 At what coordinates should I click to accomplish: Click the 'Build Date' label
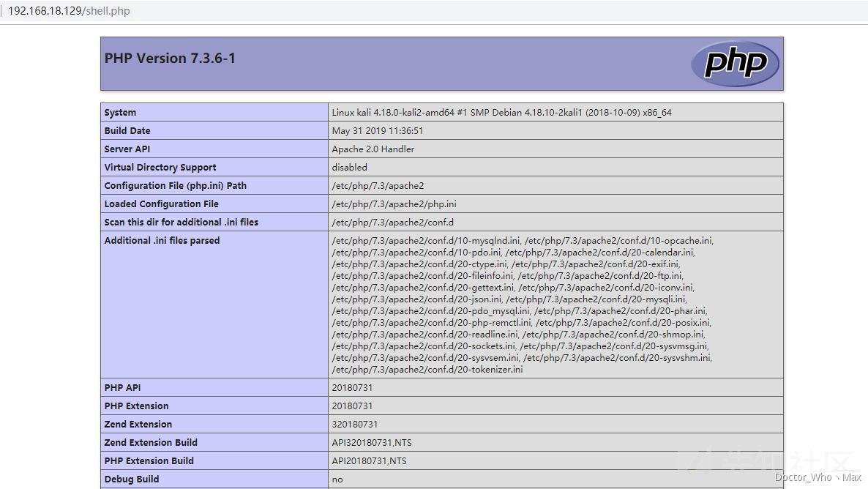[127, 131]
